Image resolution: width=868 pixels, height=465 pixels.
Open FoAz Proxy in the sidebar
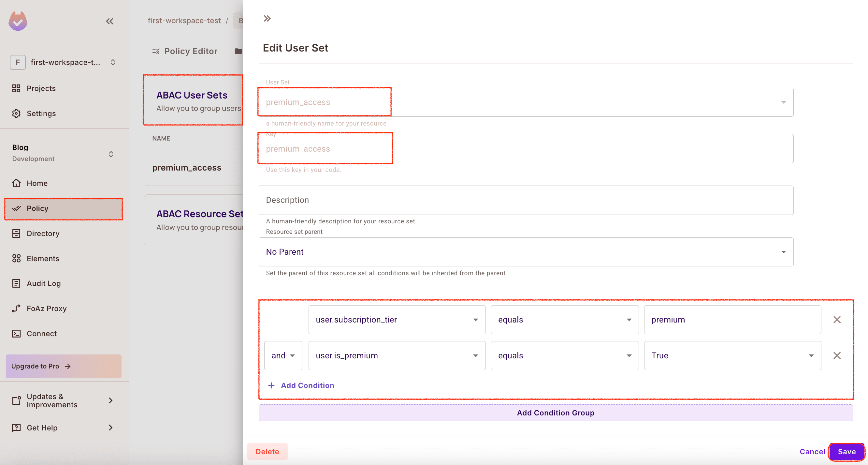point(63,308)
